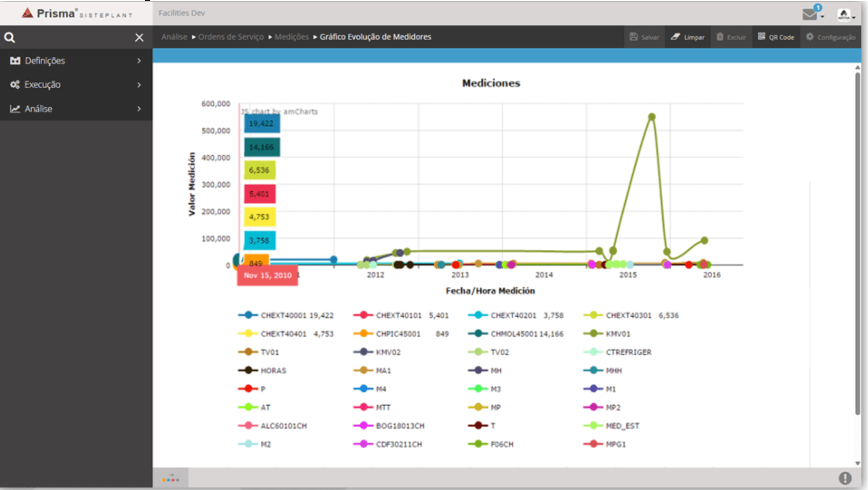Image resolution: width=868 pixels, height=490 pixels.
Task: Open the mail notifications envelope icon
Action: pyautogui.click(x=810, y=14)
